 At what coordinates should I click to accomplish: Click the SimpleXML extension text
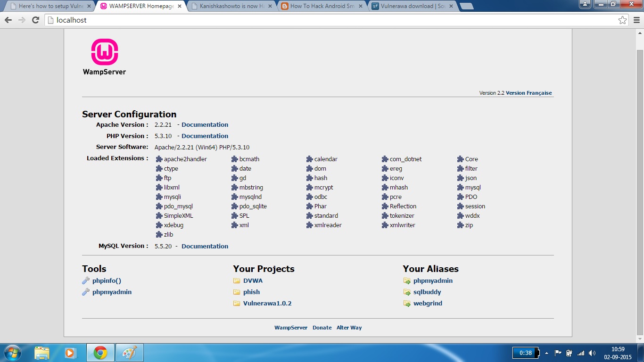(x=179, y=216)
